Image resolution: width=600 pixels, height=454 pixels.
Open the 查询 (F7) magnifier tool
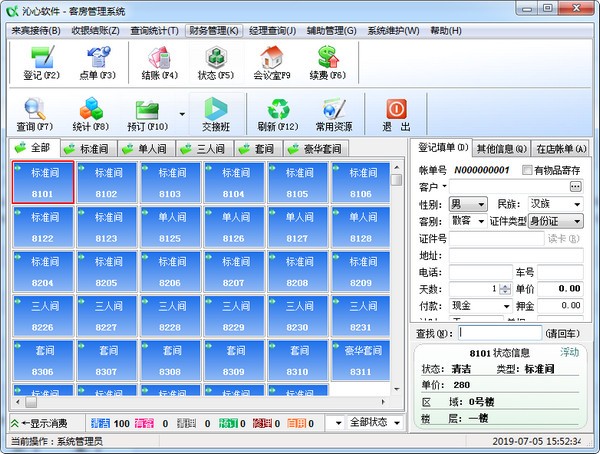(35, 114)
